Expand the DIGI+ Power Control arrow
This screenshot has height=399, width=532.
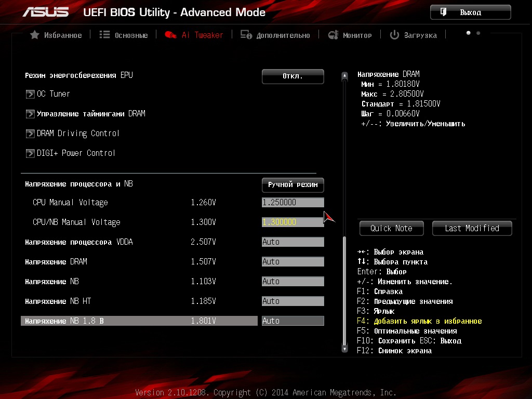tap(30, 153)
